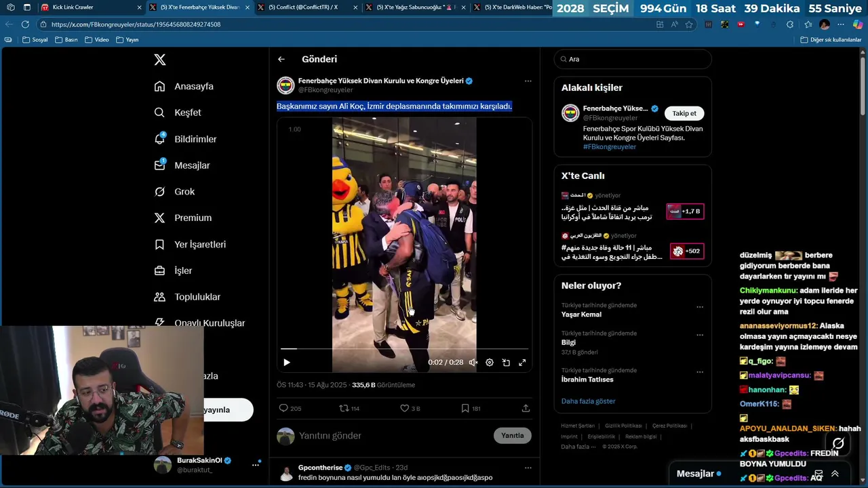
Task: Go to X home via the X logo
Action: (159, 60)
